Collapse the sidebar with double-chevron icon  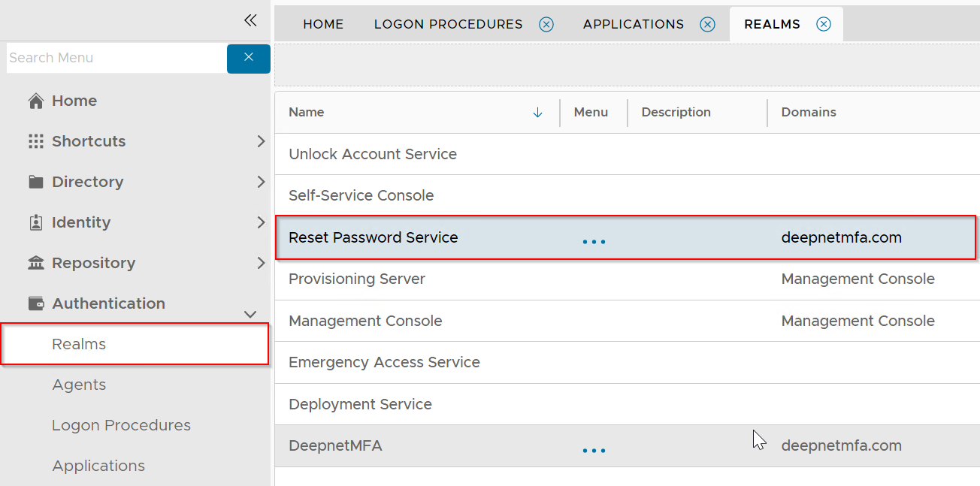coord(250,20)
